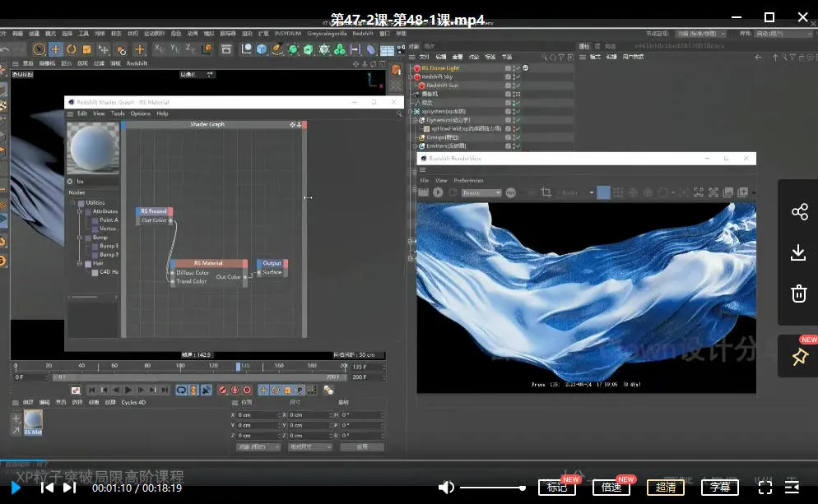818x504 pixels.
Task: Select the RS Mat material thumbnail
Action: click(x=33, y=421)
